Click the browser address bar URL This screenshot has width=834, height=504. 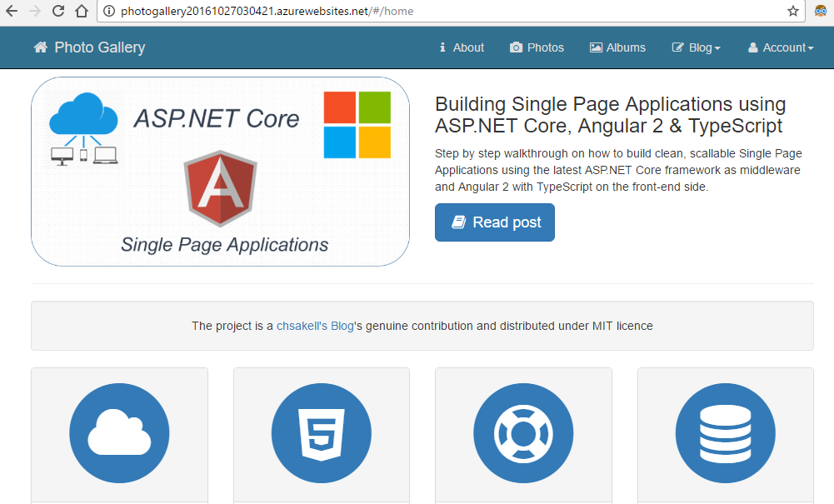(x=267, y=12)
